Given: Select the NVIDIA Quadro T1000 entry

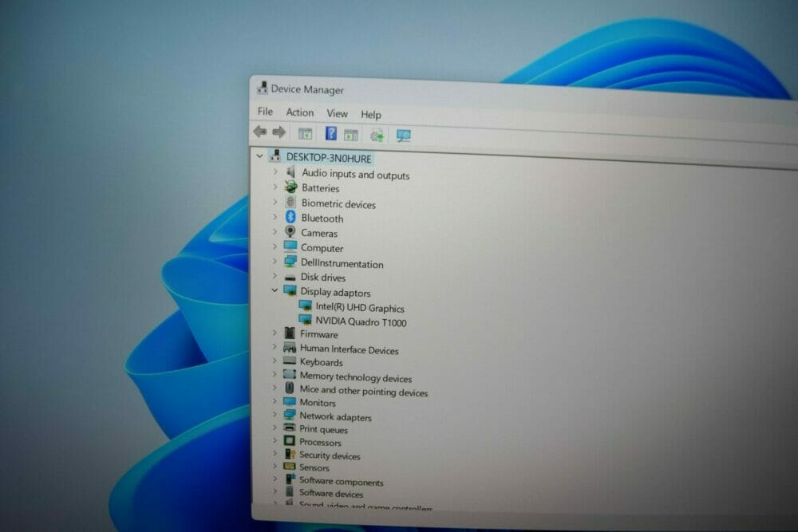Looking at the screenshot, I should click(x=361, y=322).
